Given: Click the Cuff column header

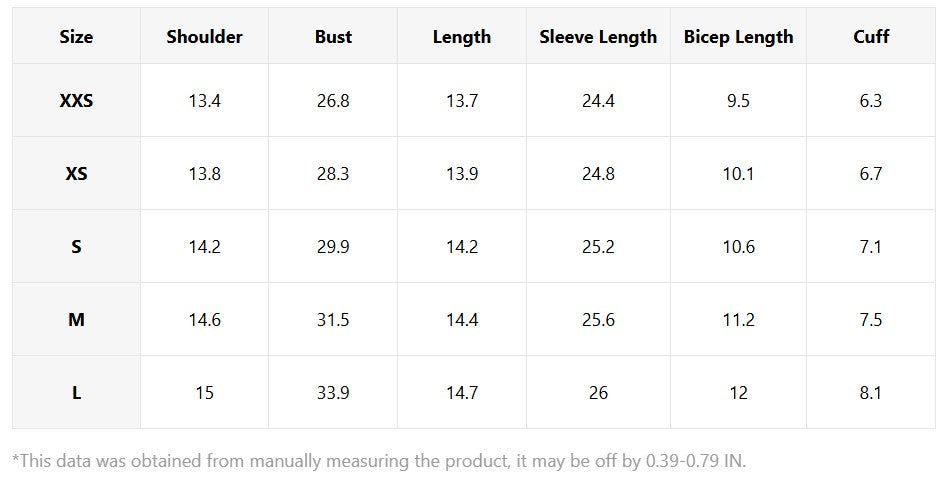Looking at the screenshot, I should [871, 37].
